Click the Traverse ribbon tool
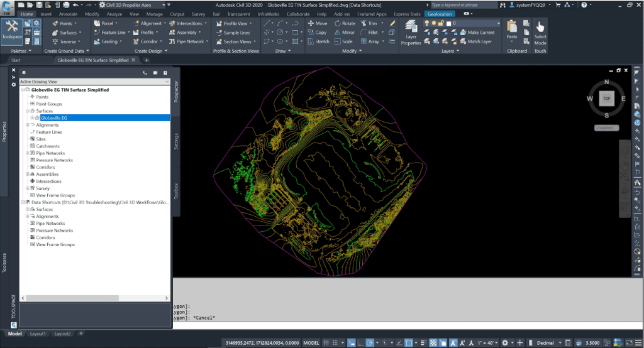 click(x=66, y=41)
